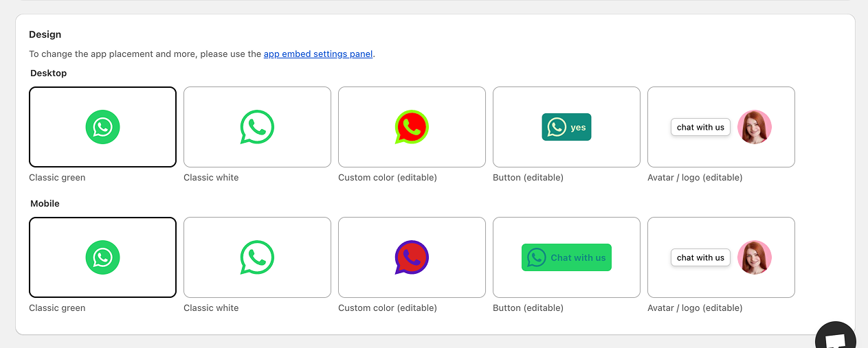Choose the Desktop Classic white WhatsApp icon
Viewport: 868px width, 348px height.
click(x=257, y=127)
